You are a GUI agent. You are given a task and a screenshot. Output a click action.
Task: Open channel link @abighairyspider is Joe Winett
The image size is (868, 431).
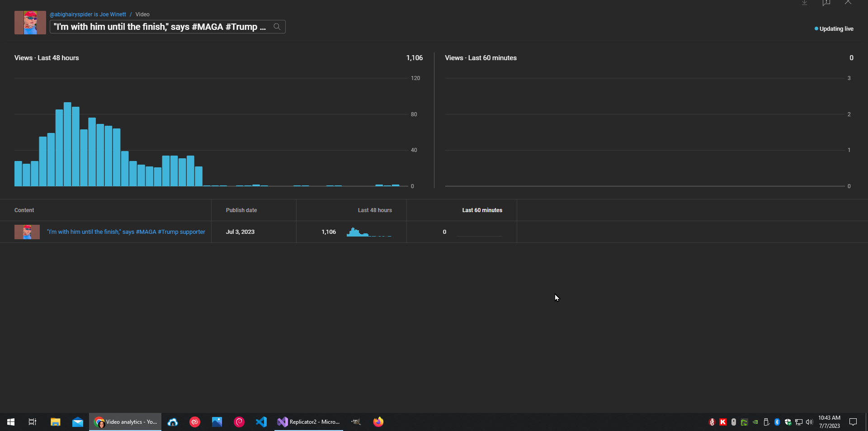[88, 14]
